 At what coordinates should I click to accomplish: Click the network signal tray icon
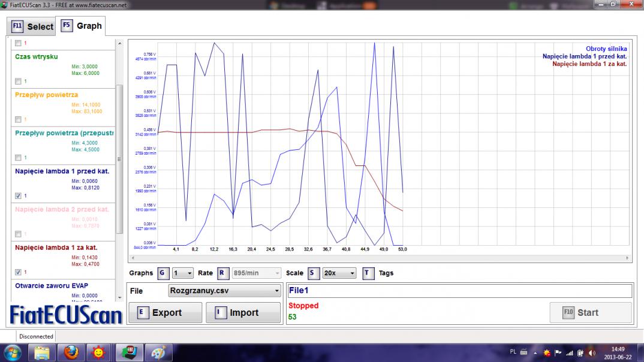569,353
